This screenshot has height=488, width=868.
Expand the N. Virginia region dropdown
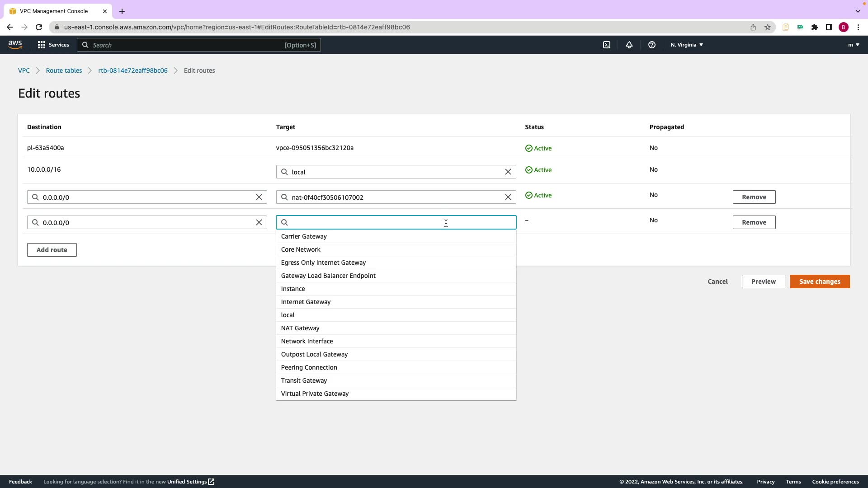[686, 45]
